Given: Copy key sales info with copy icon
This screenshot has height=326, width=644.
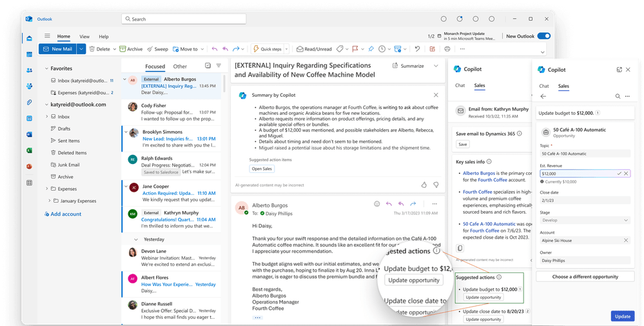Looking at the screenshot, I should pos(460,248).
